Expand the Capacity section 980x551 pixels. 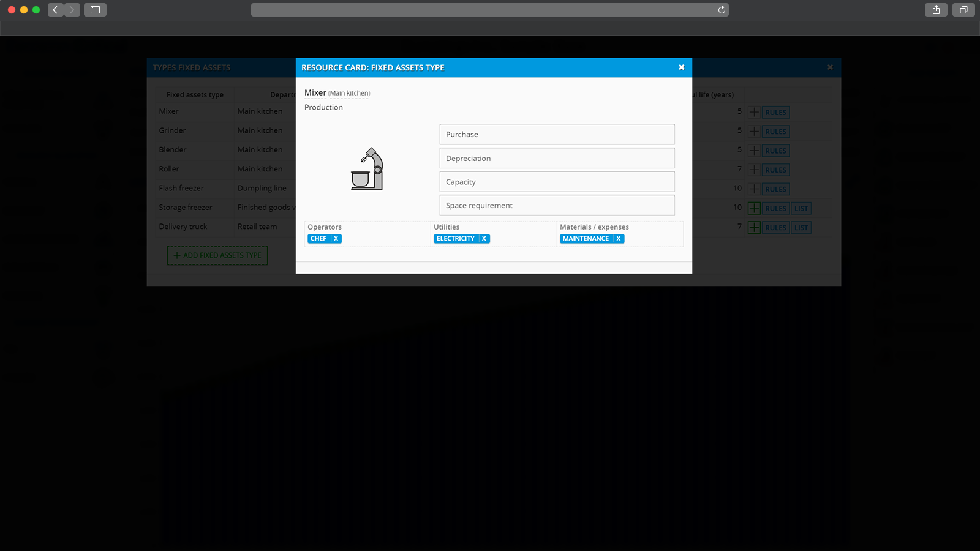click(557, 182)
